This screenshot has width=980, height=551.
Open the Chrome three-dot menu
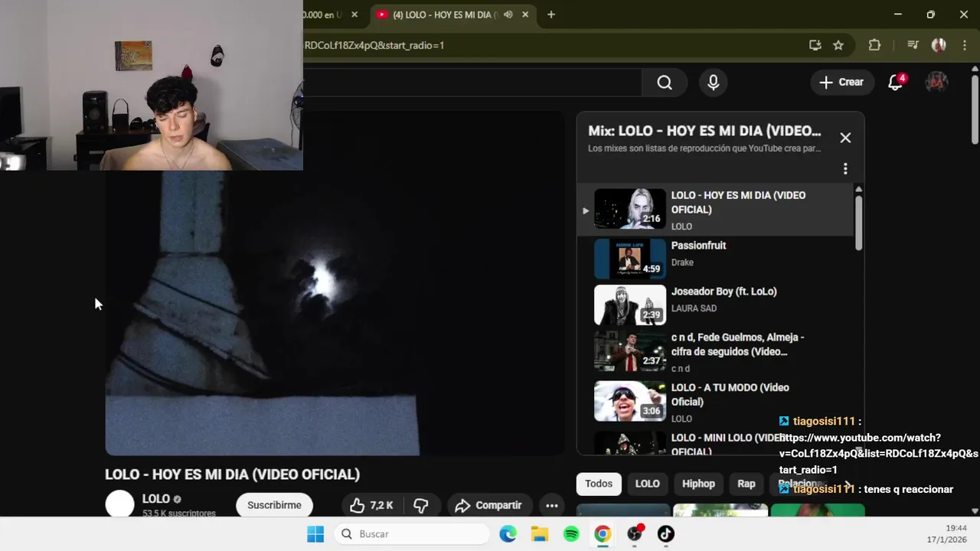click(965, 45)
